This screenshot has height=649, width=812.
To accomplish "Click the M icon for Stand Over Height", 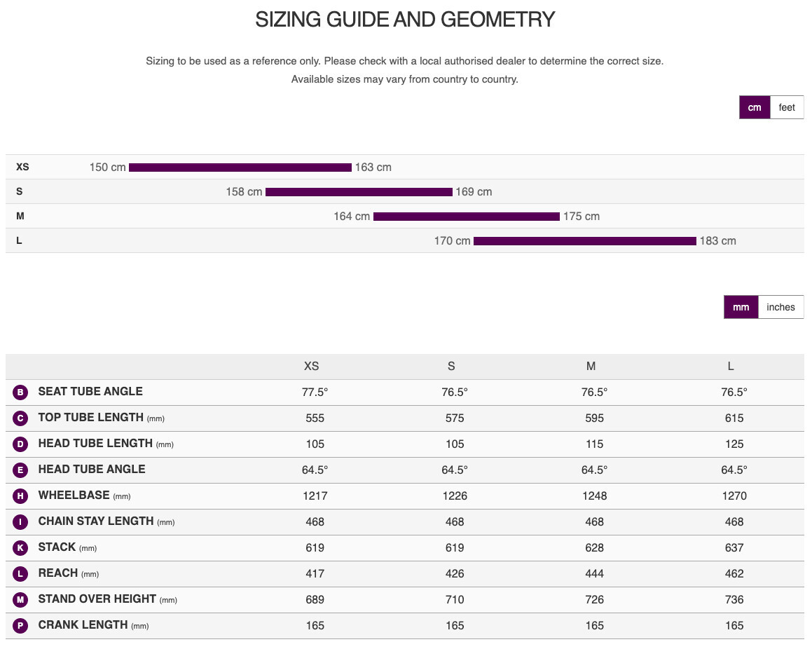I will pyautogui.click(x=20, y=599).
